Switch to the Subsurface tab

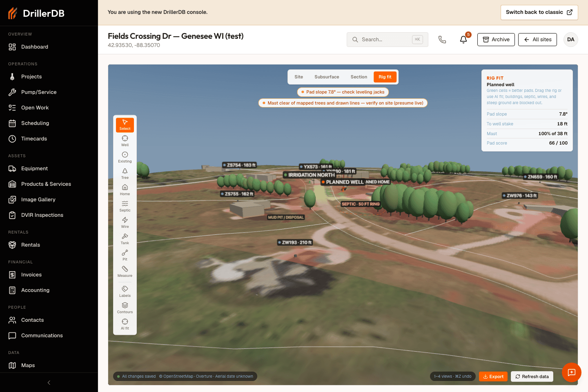(327, 77)
